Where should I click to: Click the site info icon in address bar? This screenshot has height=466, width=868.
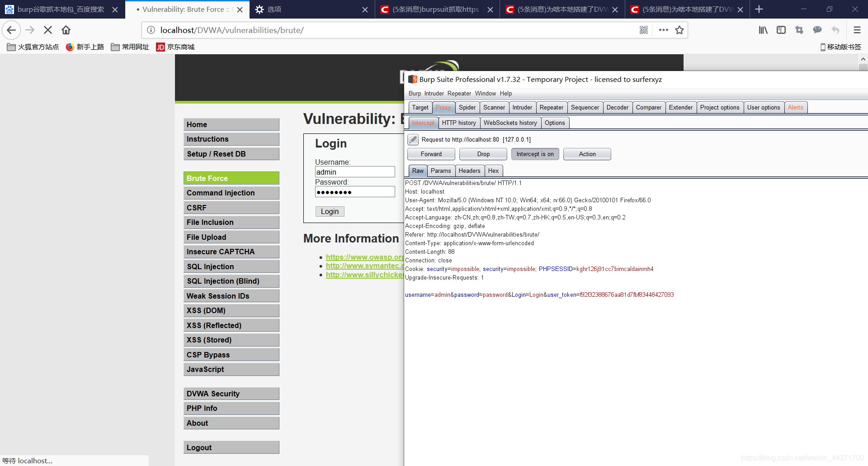pos(151,30)
